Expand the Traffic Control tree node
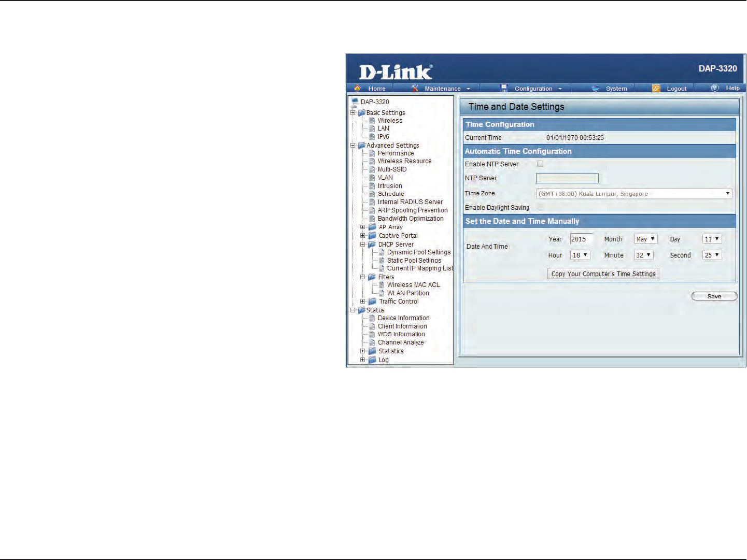 pos(363,301)
